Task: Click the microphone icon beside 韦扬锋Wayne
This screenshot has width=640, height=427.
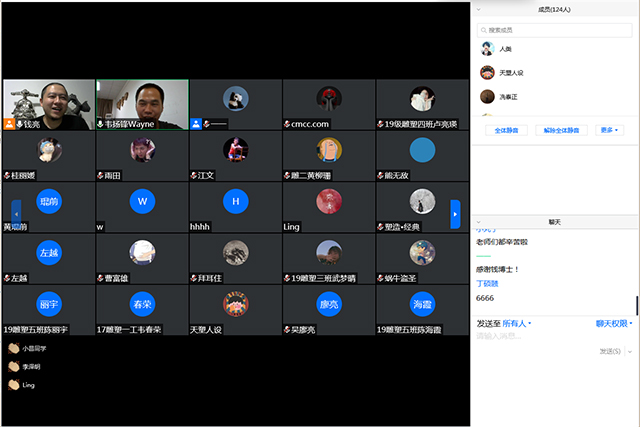Action: click(x=102, y=124)
